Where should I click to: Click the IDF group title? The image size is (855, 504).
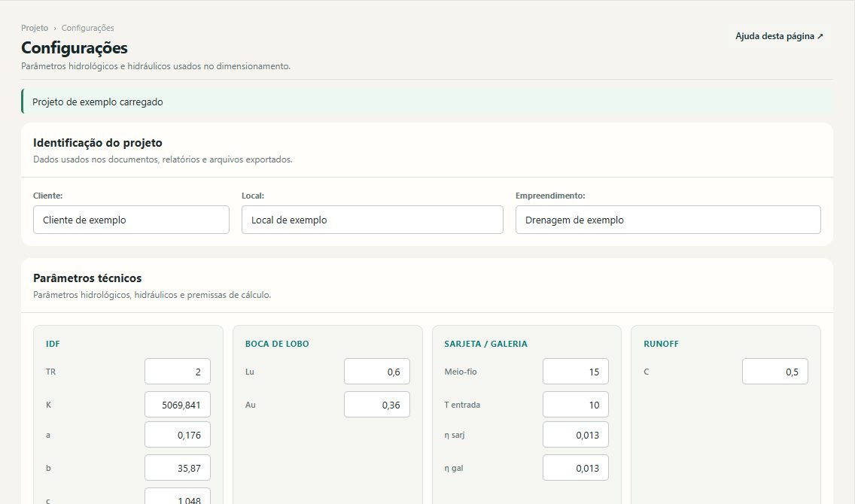click(53, 344)
